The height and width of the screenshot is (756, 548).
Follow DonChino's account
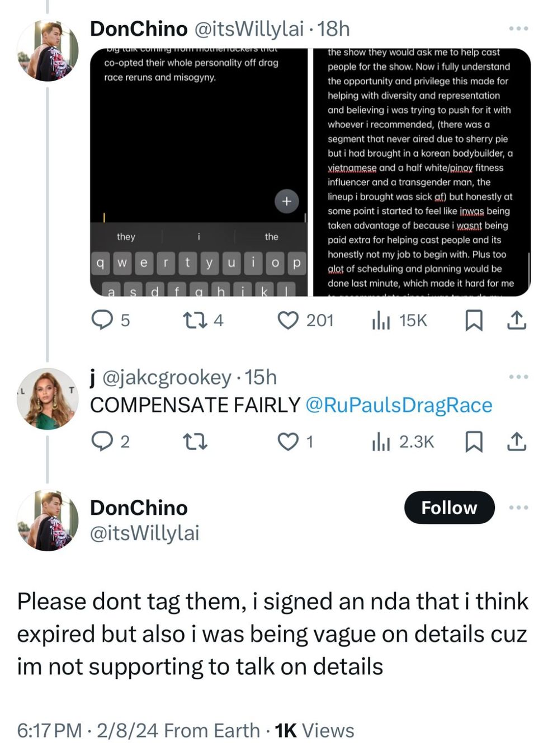[449, 508]
